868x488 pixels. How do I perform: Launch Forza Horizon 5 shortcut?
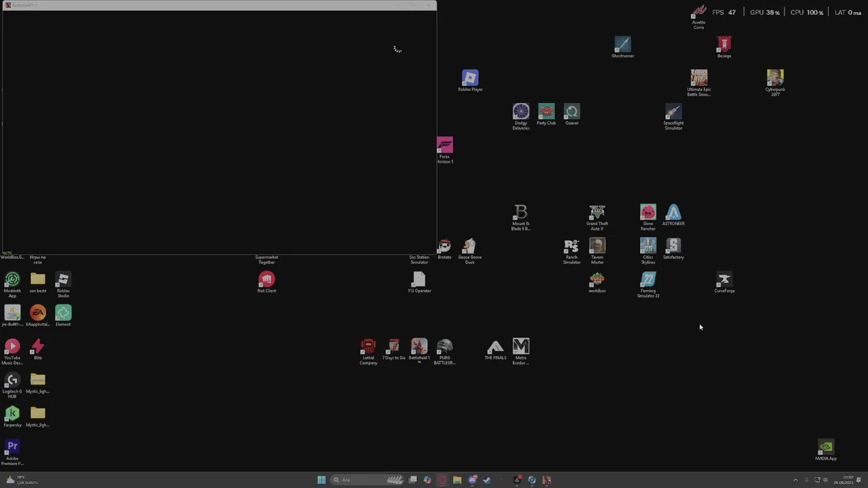click(445, 150)
